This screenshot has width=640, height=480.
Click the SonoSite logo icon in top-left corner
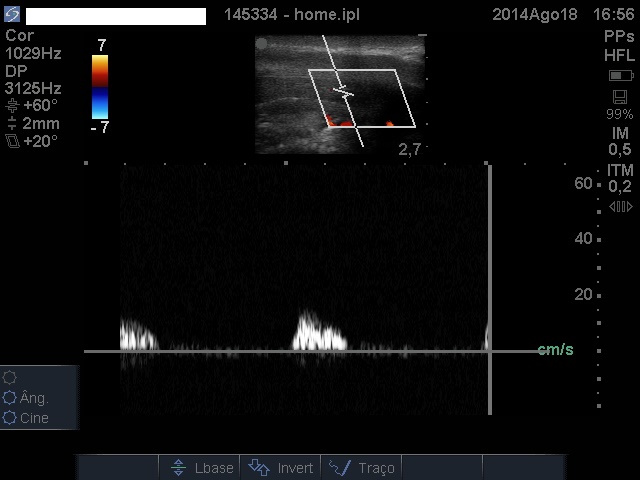pyautogui.click(x=11, y=16)
